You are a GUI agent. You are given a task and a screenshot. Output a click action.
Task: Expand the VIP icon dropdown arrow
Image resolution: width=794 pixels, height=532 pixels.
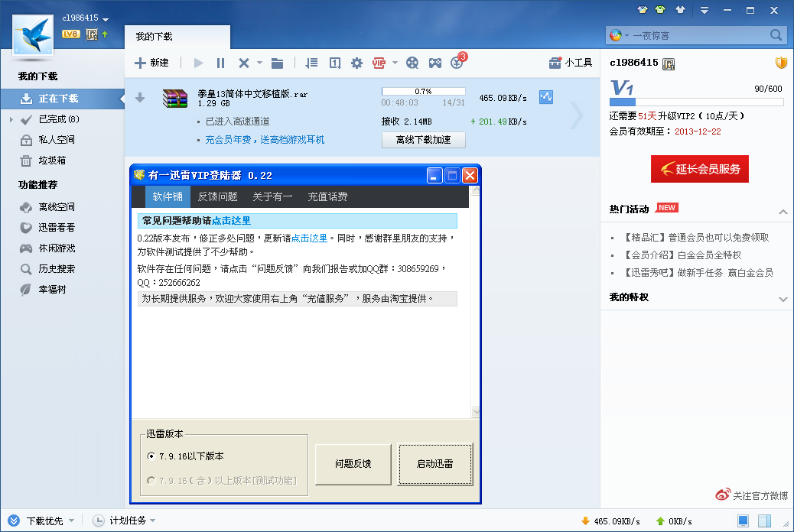click(x=395, y=63)
